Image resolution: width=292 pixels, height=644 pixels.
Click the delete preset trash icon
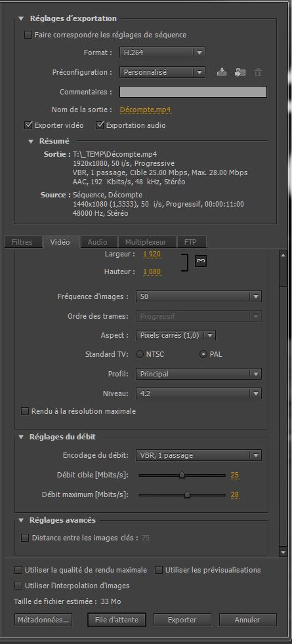click(258, 72)
